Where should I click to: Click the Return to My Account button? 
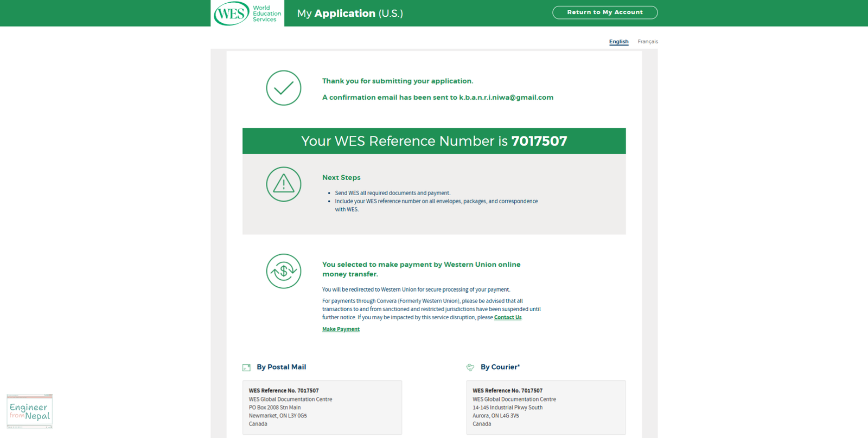coord(605,12)
